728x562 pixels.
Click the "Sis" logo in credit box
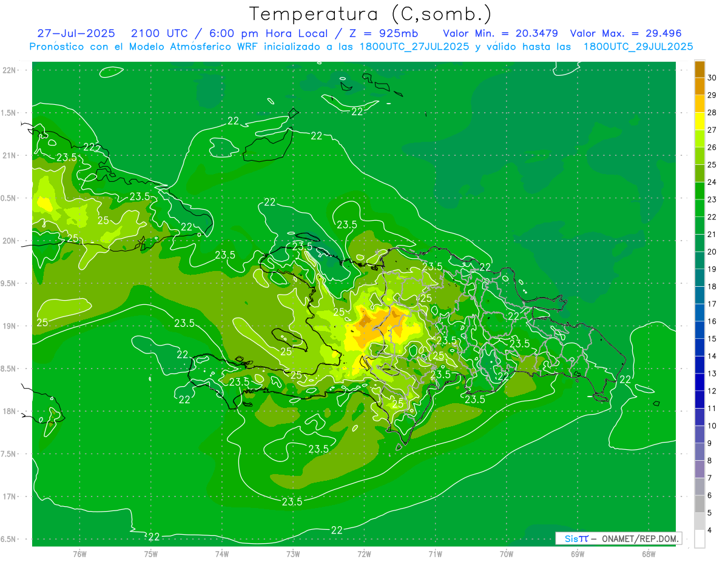571,538
